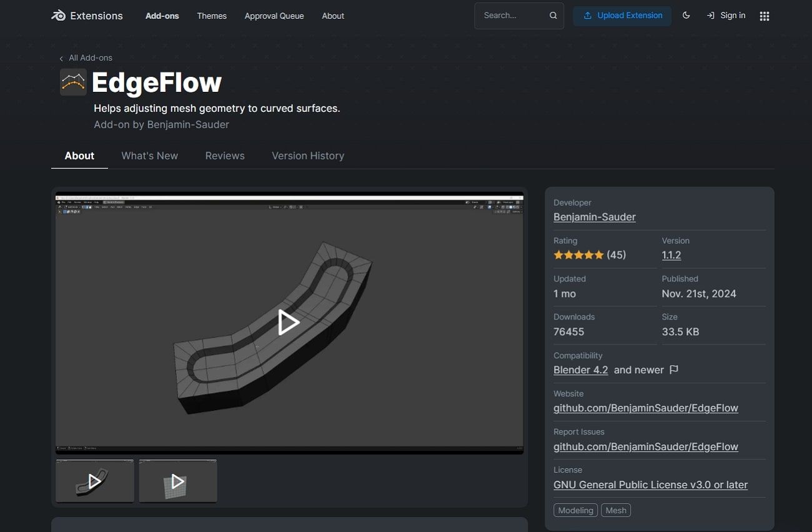This screenshot has width=812, height=532.
Task: Click the EdgeFlow add-on icon
Action: point(73,82)
